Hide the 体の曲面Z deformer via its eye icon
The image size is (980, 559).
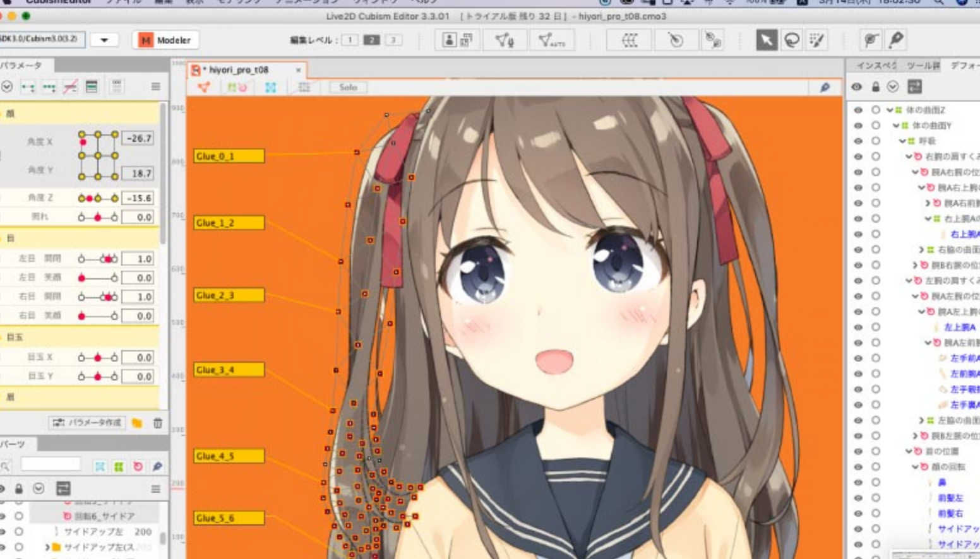pyautogui.click(x=857, y=110)
